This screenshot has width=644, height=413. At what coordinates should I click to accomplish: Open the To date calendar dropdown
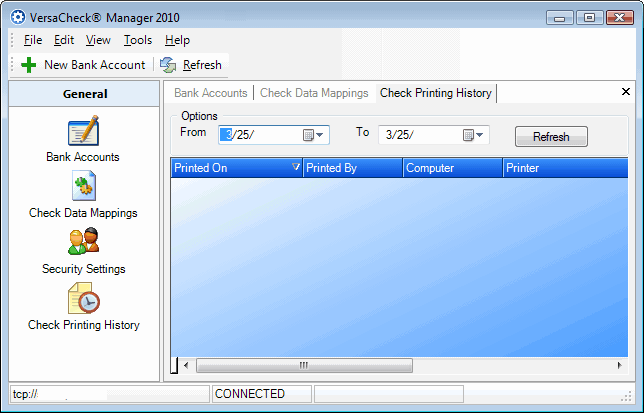tap(473, 135)
